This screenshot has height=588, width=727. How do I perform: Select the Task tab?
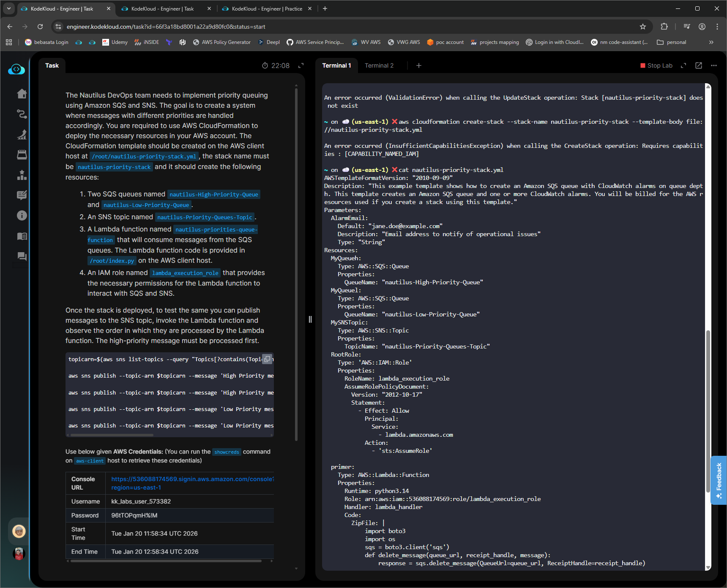(52, 65)
